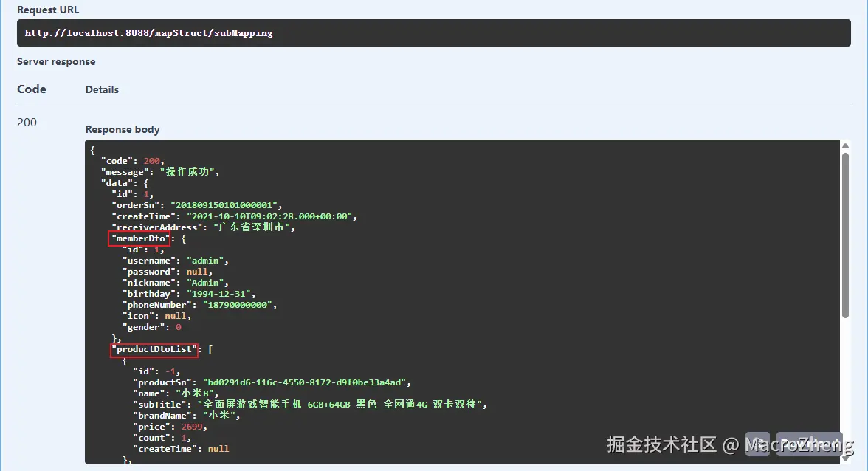Click the "code": 200 line in JSON
Screen dimensions: 868x471
(x=132, y=161)
